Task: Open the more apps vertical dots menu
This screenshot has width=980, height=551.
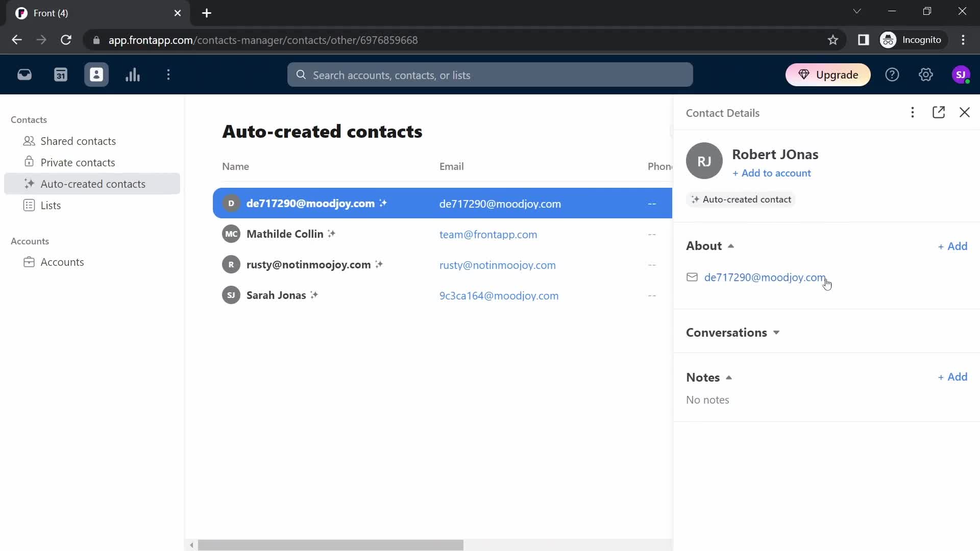Action: [168, 75]
